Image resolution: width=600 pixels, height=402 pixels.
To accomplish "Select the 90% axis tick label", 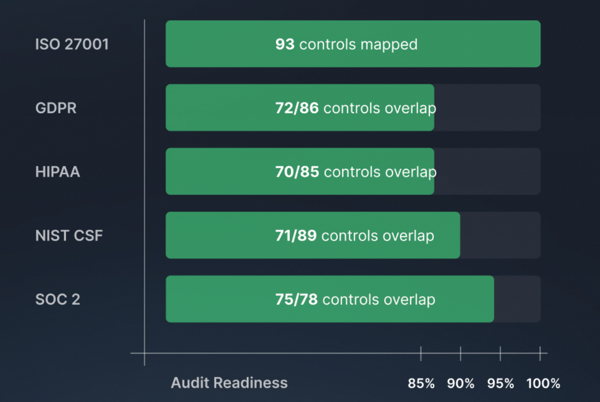I will (x=461, y=383).
